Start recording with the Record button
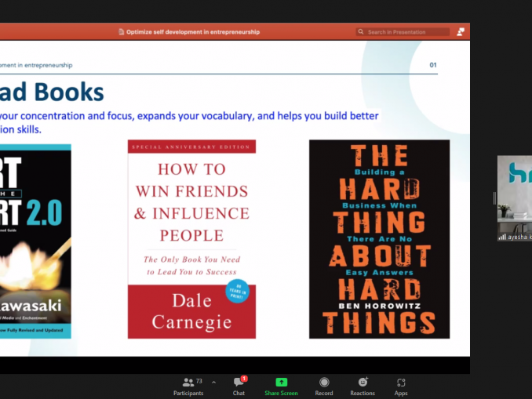Image resolution: width=532 pixels, height=399 pixels. pos(324,386)
